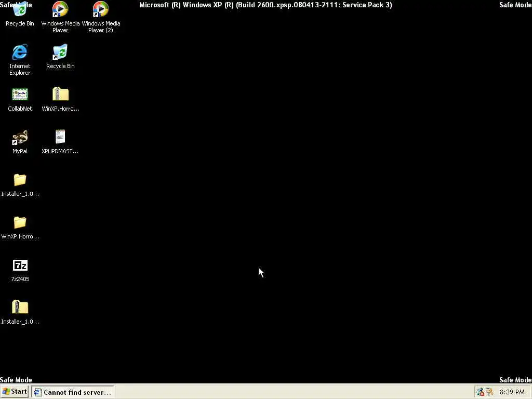Select the Installer_1.0... plain folder icon
Image resolution: width=532 pixels, height=399 pixels.
coord(20,185)
